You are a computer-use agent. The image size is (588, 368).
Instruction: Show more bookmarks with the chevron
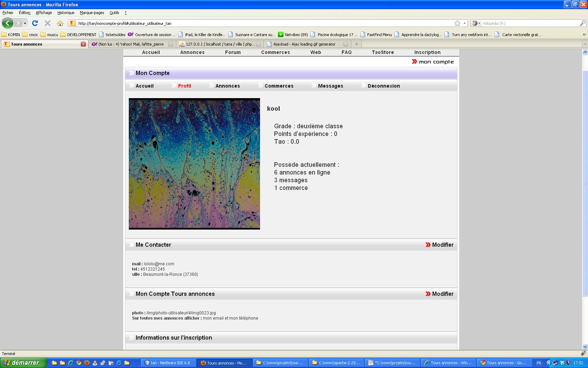[x=584, y=35]
